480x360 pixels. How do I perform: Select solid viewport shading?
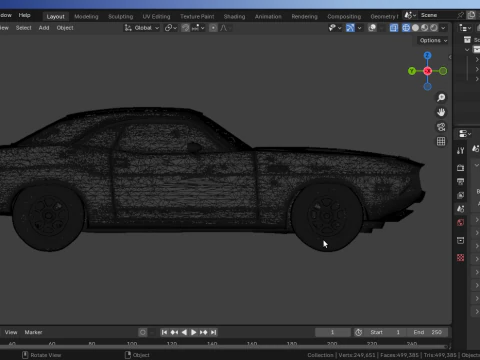(x=415, y=28)
